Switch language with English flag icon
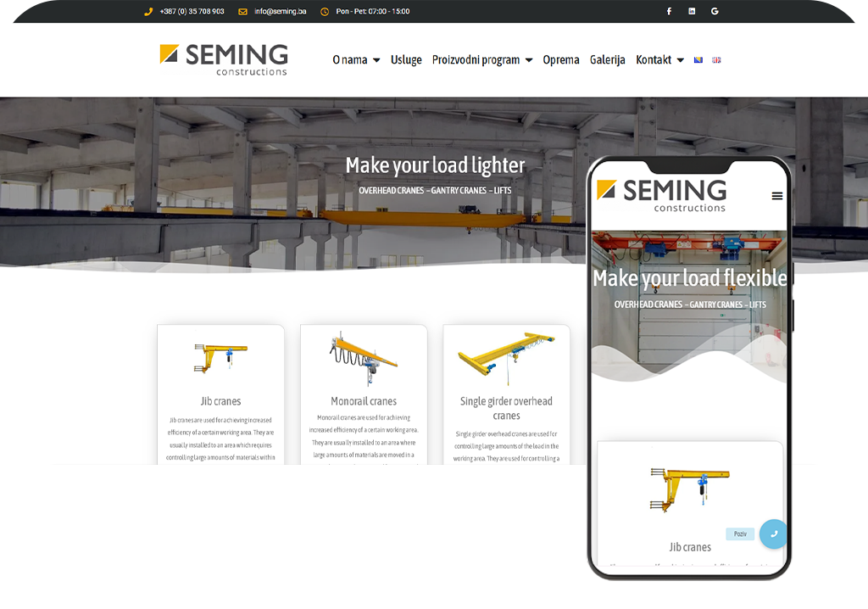The image size is (868, 609). point(716,60)
